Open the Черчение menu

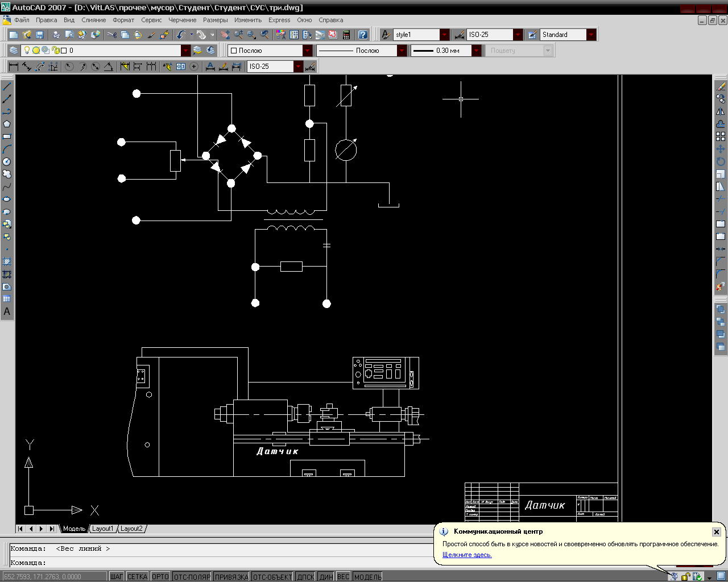[x=183, y=20]
